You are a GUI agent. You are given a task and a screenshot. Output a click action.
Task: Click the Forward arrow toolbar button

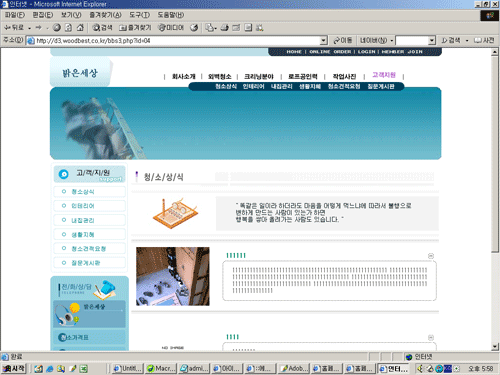(x=39, y=28)
